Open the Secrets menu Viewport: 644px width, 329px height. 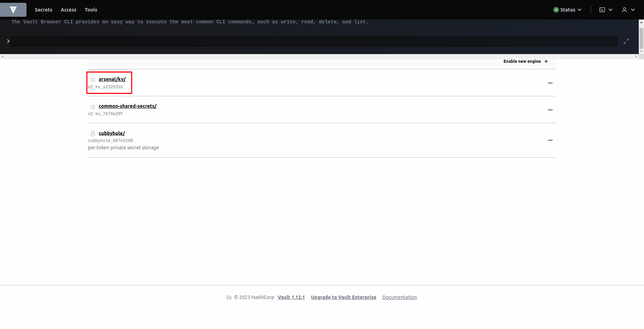[44, 10]
